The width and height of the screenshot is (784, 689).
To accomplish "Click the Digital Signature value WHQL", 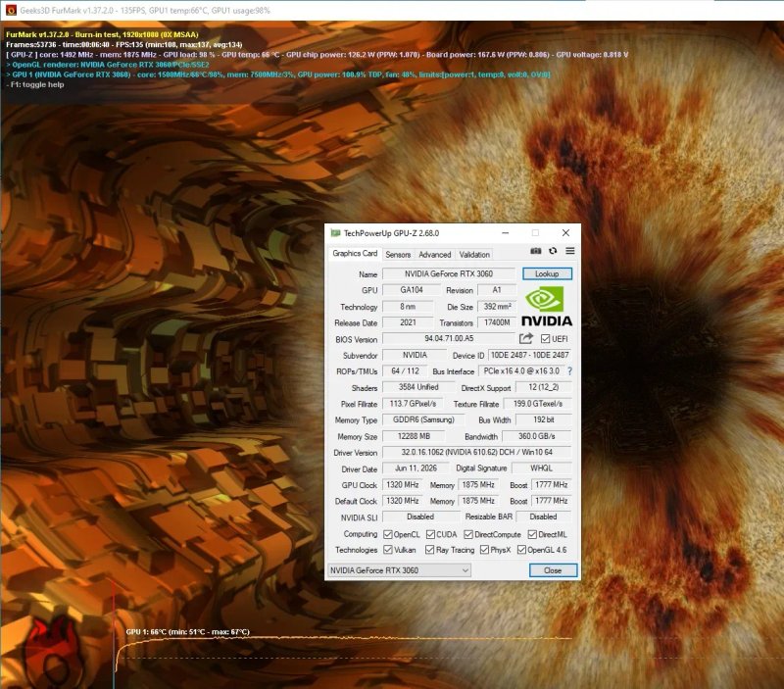I will pos(541,468).
